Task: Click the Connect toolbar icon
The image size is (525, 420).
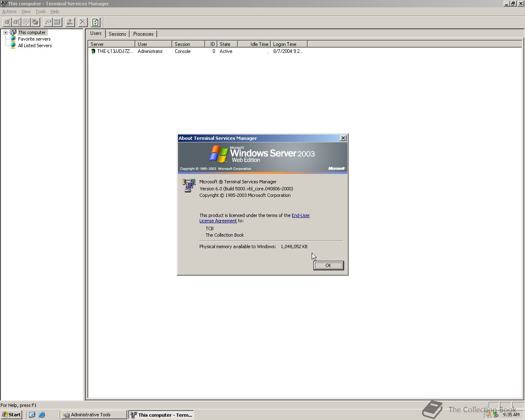Action: click(7, 22)
